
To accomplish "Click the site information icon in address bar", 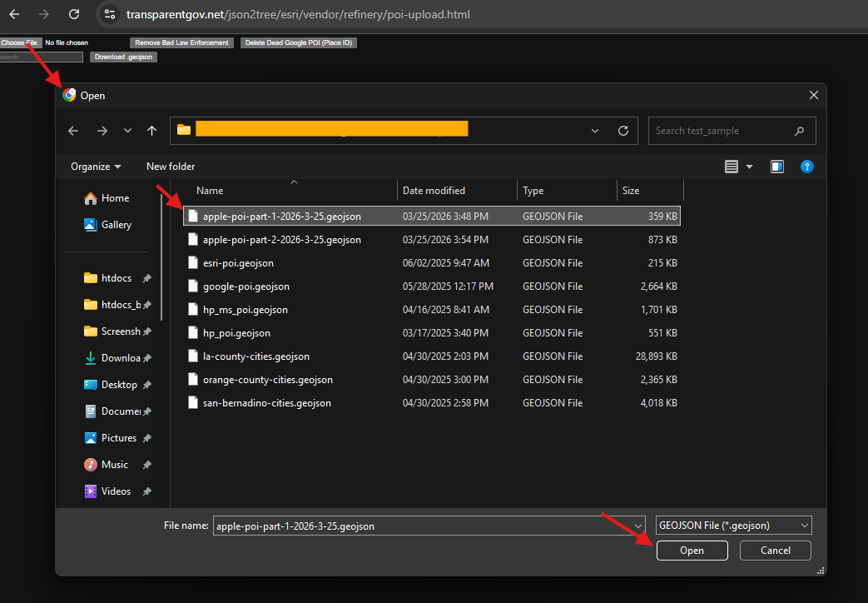I will tap(110, 14).
